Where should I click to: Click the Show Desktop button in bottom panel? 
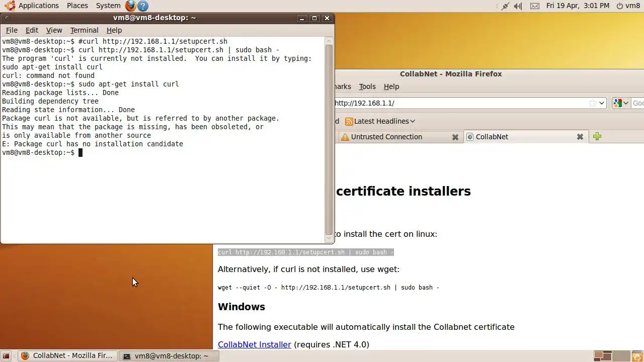6,356
